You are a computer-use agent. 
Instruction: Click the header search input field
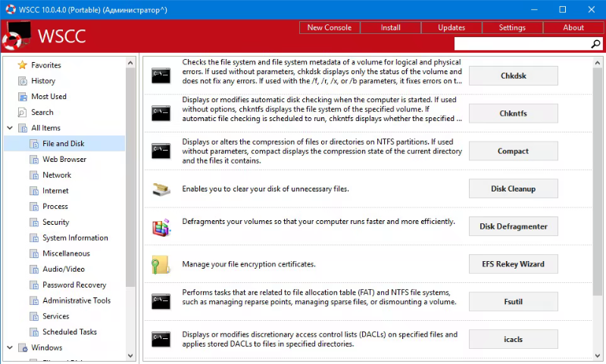click(522, 44)
